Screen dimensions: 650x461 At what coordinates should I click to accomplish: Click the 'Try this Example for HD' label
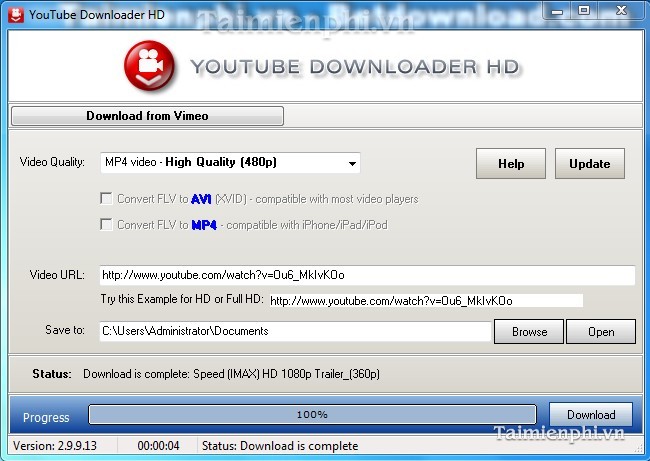[182, 299]
